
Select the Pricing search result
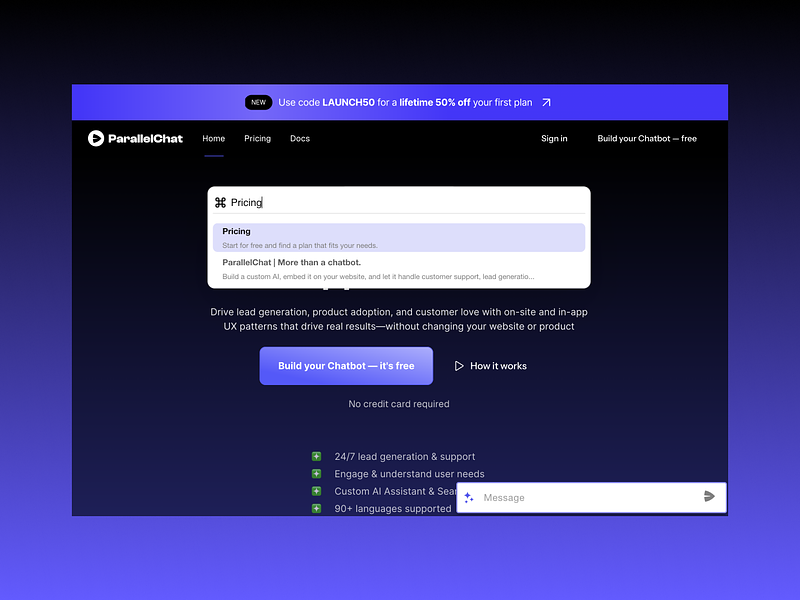(399, 237)
